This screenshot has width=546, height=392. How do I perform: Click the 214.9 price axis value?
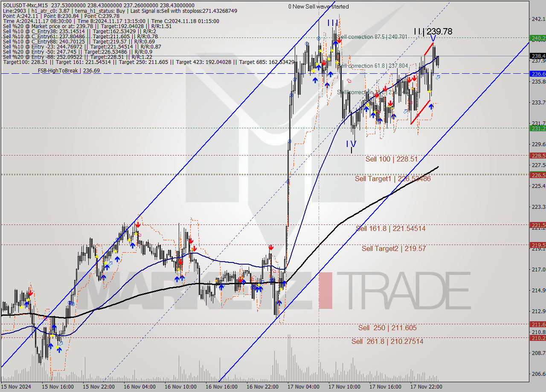(538, 290)
